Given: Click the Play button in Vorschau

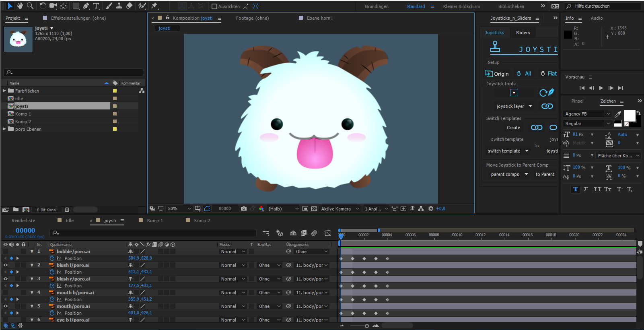Looking at the screenshot, I should tap(601, 88).
